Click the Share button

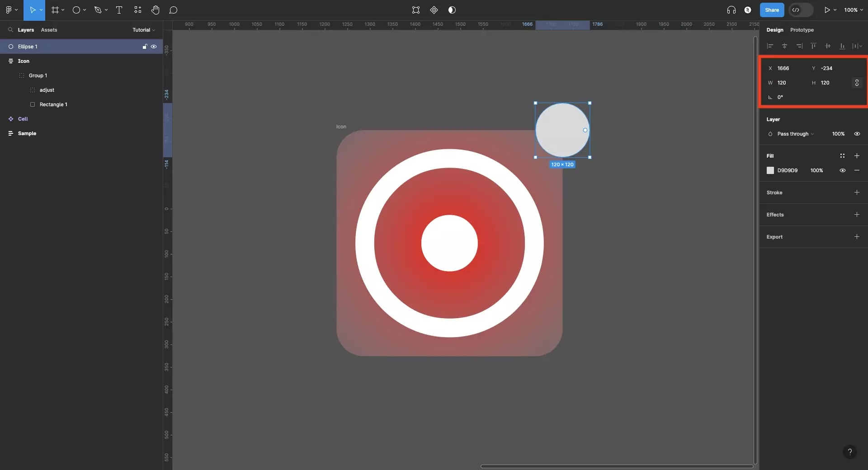[772, 10]
